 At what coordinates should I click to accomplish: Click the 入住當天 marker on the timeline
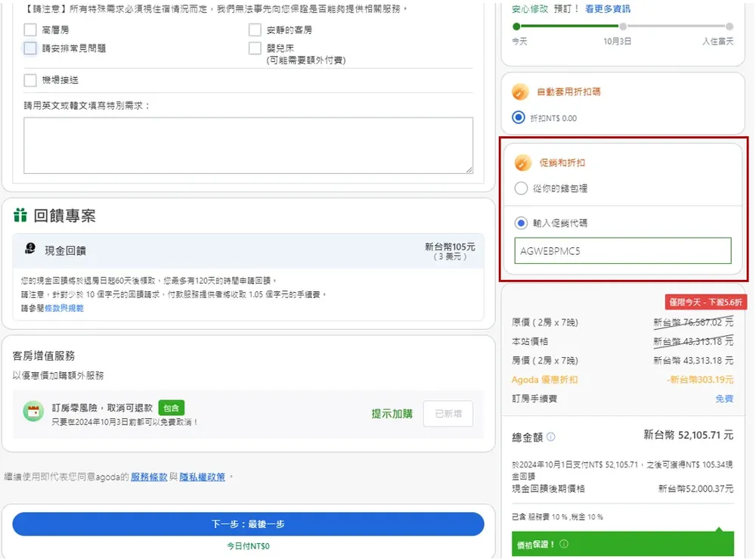tap(730, 26)
